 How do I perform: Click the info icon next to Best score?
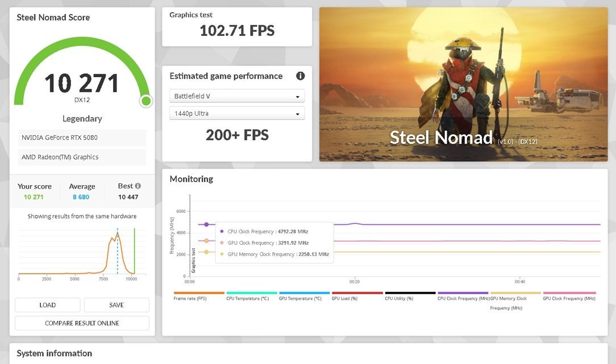[x=138, y=186]
